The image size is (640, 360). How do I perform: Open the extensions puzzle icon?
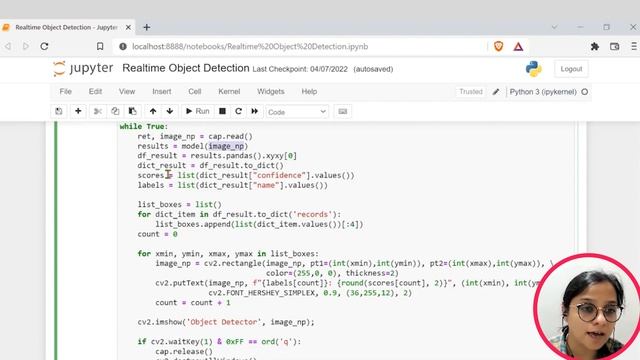[x=595, y=47]
